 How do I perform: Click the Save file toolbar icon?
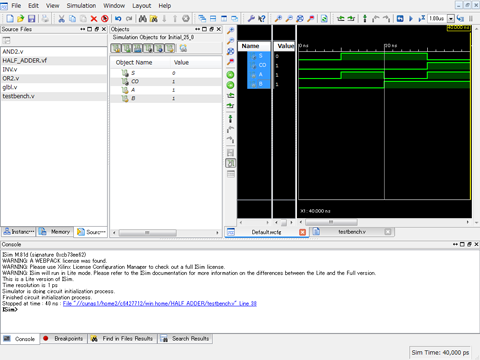(x=31, y=19)
